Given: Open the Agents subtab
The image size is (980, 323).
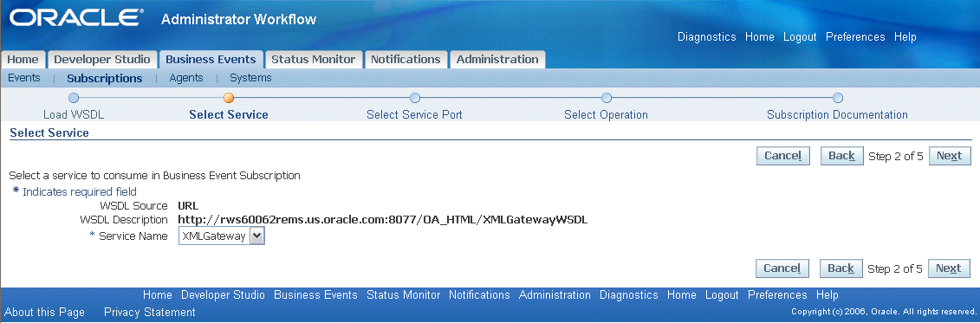Looking at the screenshot, I should [x=186, y=78].
